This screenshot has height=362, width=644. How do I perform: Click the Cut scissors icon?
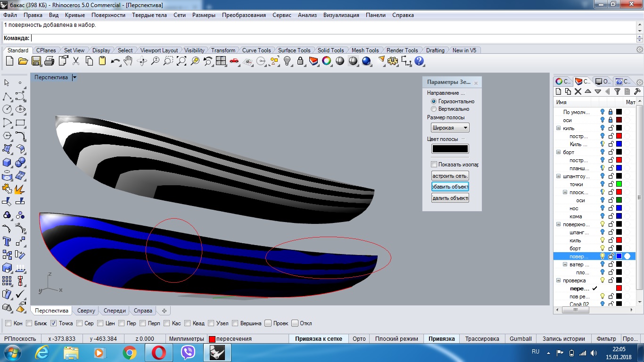pos(76,61)
